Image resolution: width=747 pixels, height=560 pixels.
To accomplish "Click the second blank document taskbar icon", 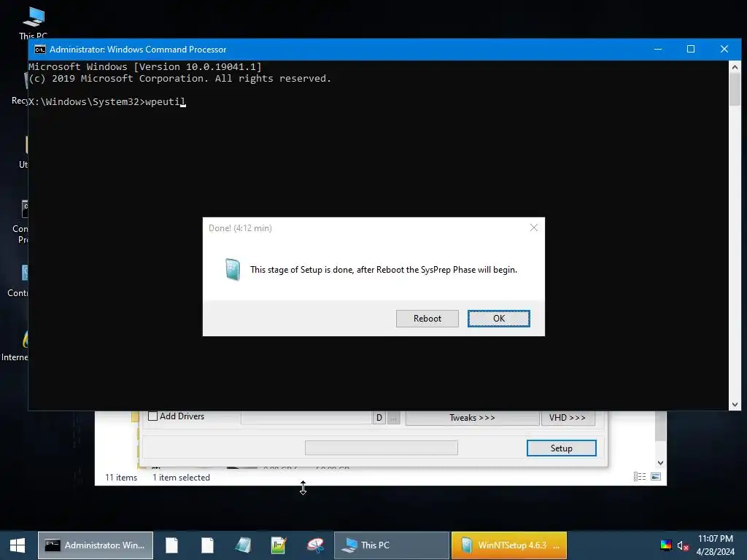I will pyautogui.click(x=207, y=545).
